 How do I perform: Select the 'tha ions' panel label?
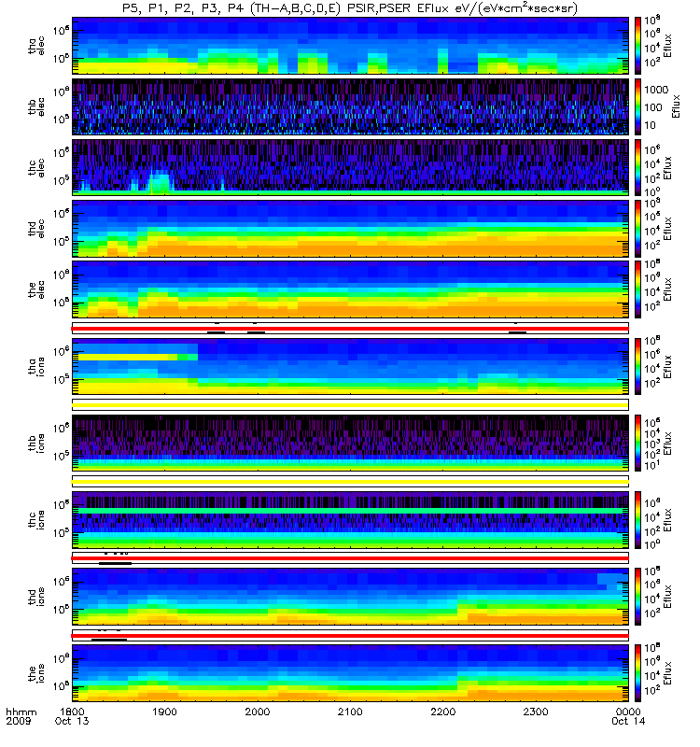click(x=36, y=366)
